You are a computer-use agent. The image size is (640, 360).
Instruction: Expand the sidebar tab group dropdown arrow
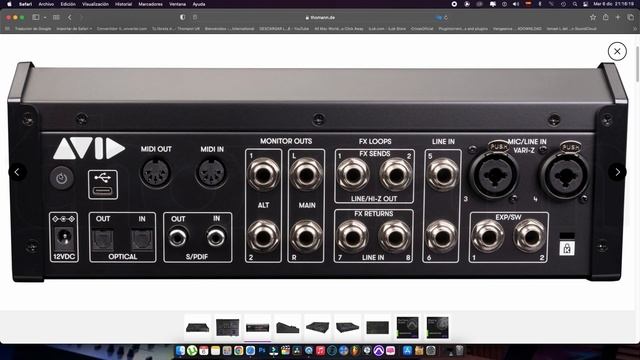click(x=44, y=18)
